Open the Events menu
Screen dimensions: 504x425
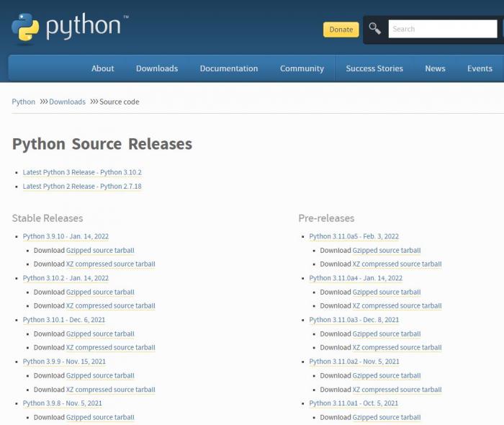[480, 68]
